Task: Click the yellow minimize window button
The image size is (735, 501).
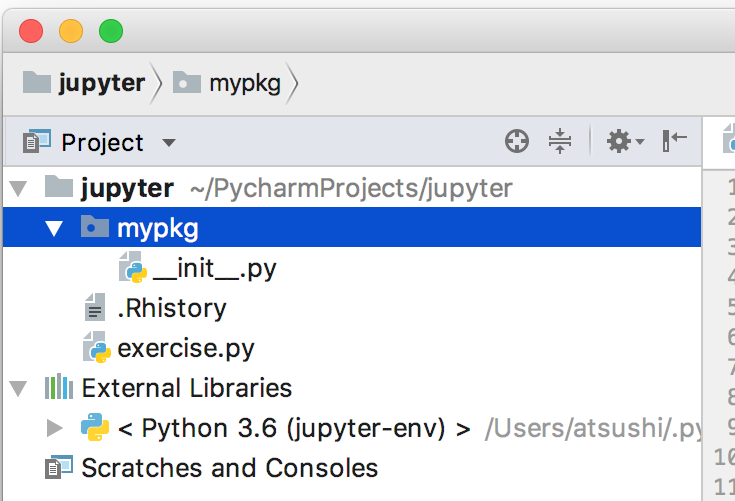Action: pos(71,31)
